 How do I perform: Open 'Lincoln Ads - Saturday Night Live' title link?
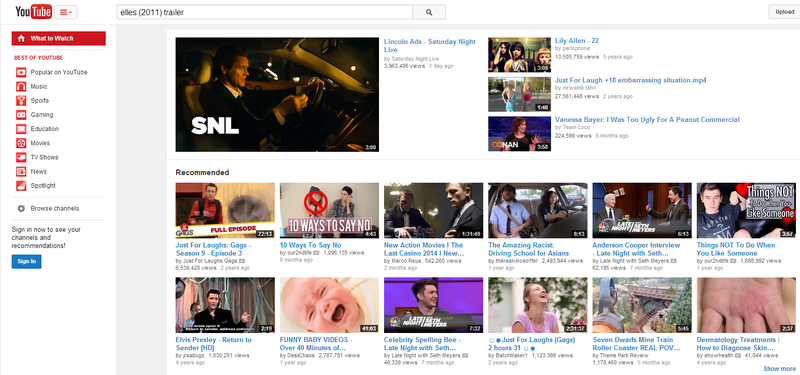coord(430,45)
